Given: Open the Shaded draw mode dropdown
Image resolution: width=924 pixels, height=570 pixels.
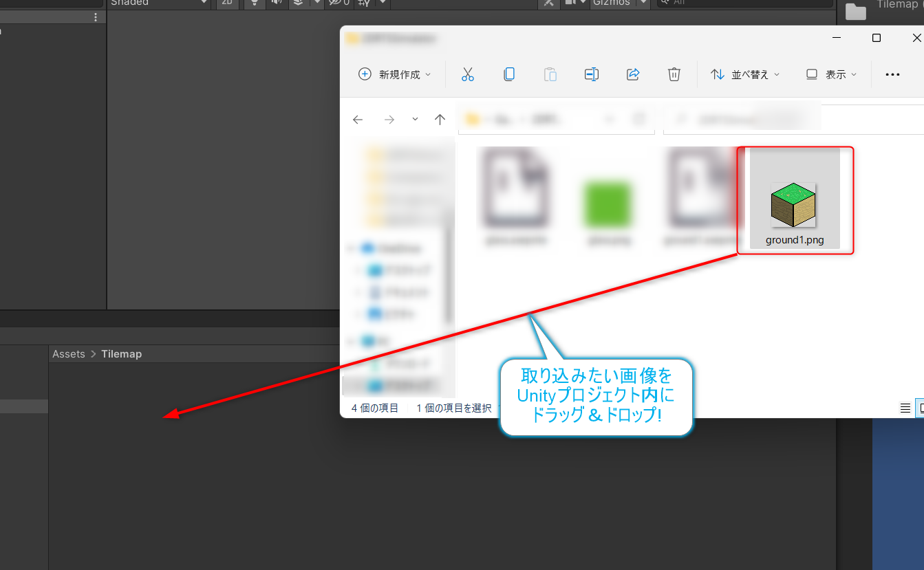Looking at the screenshot, I should 158,3.
